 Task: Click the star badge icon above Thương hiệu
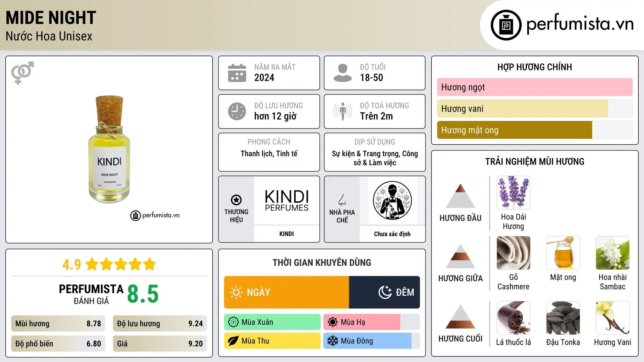tap(236, 200)
